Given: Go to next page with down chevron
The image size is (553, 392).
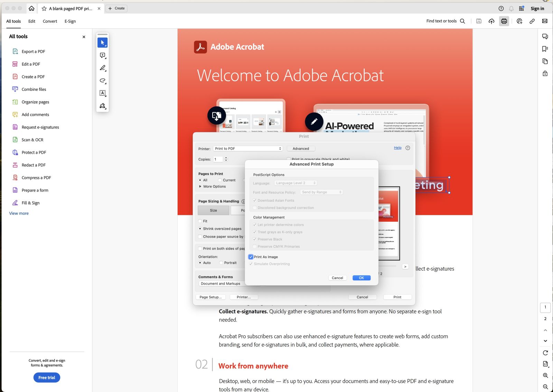Looking at the screenshot, I should pos(545,341).
